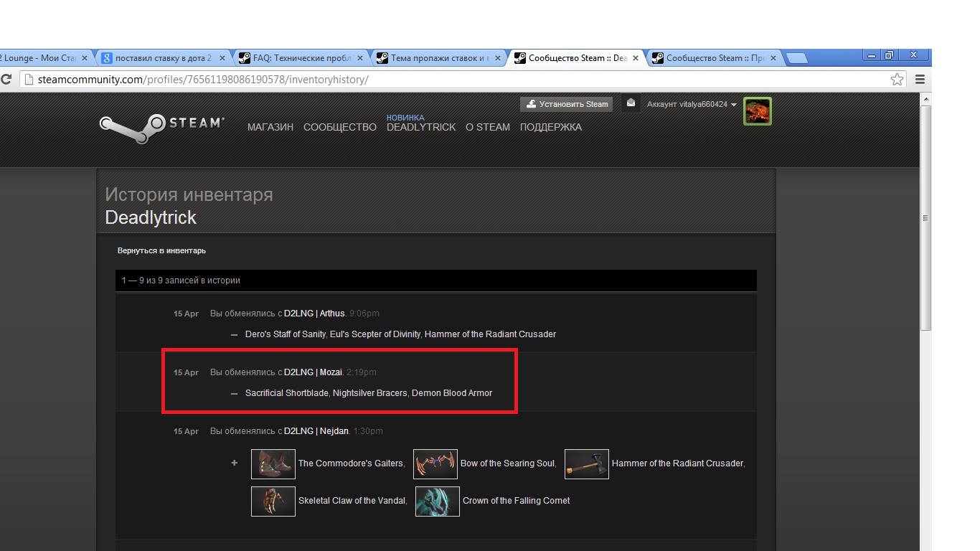The width and height of the screenshot is (980, 551).
Task: Click Hammer of the Radiant Crusader thumbnail
Action: (x=587, y=463)
